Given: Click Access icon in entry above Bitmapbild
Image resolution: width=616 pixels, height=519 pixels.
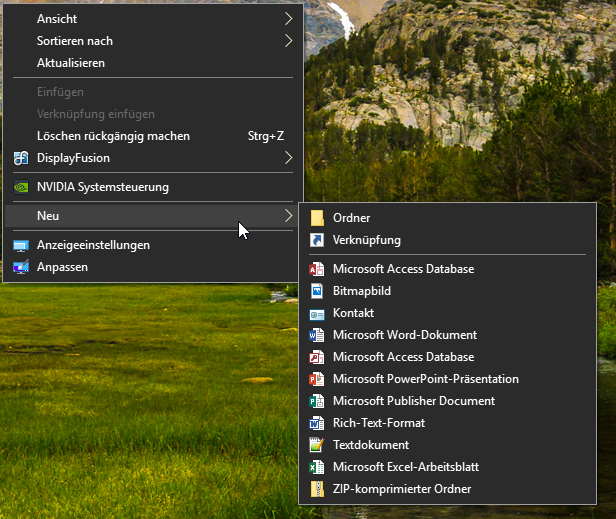Looking at the screenshot, I should click(x=317, y=269).
